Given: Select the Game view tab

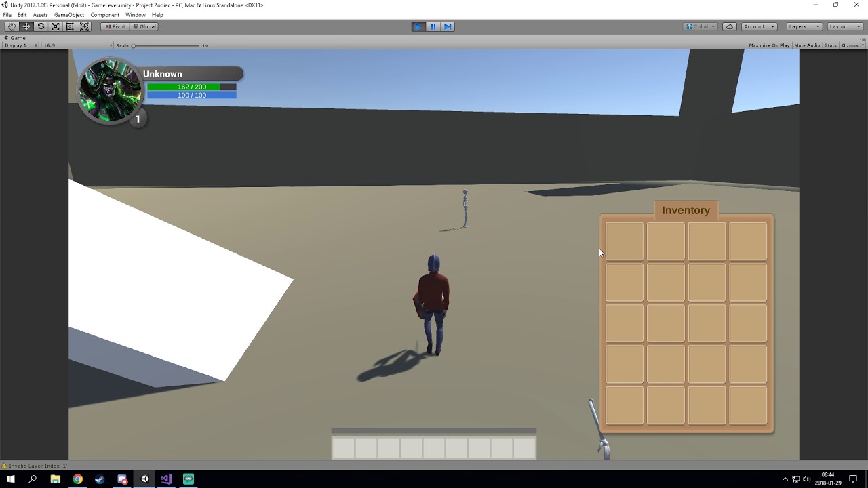Looking at the screenshot, I should [15, 38].
